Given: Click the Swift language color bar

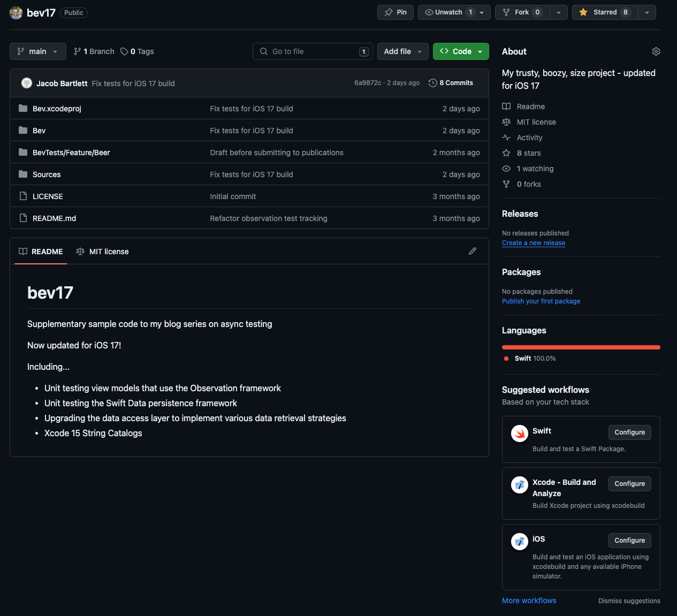Looking at the screenshot, I should pos(581,347).
